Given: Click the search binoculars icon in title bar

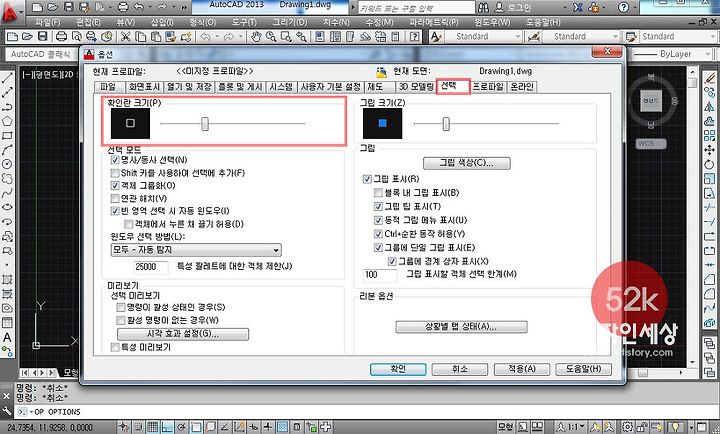Looking at the screenshot, I should pos(484,7).
